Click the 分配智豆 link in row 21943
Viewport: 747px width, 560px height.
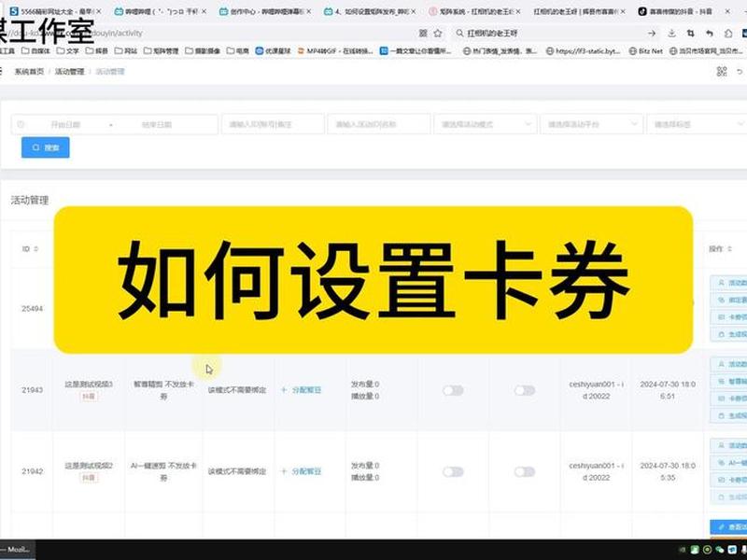coord(307,390)
